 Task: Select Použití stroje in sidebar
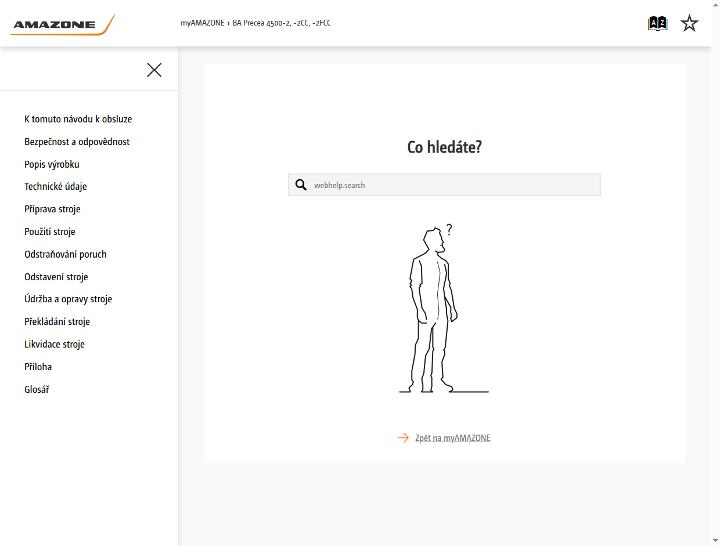pos(50,231)
